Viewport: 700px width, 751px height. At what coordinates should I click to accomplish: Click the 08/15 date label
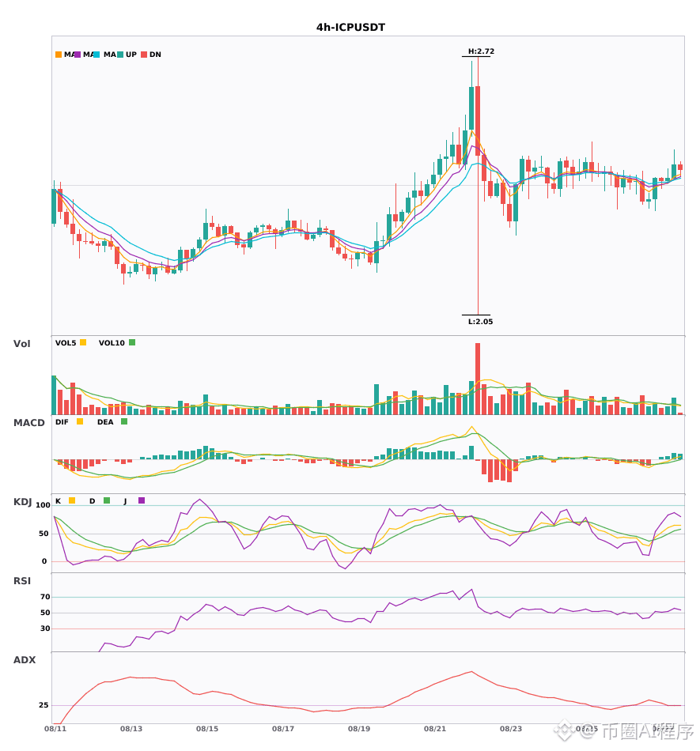point(207,729)
